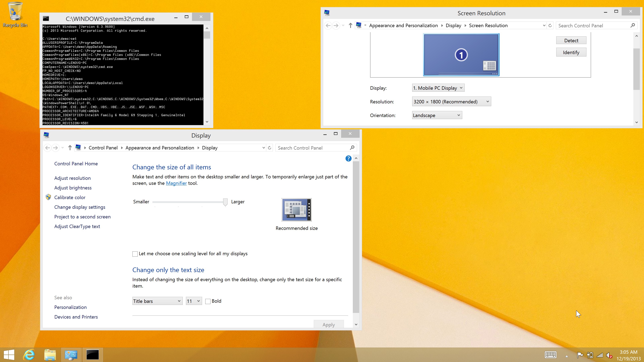
Task: Open the cmd.exe window system menu icon
Action: 46,19
